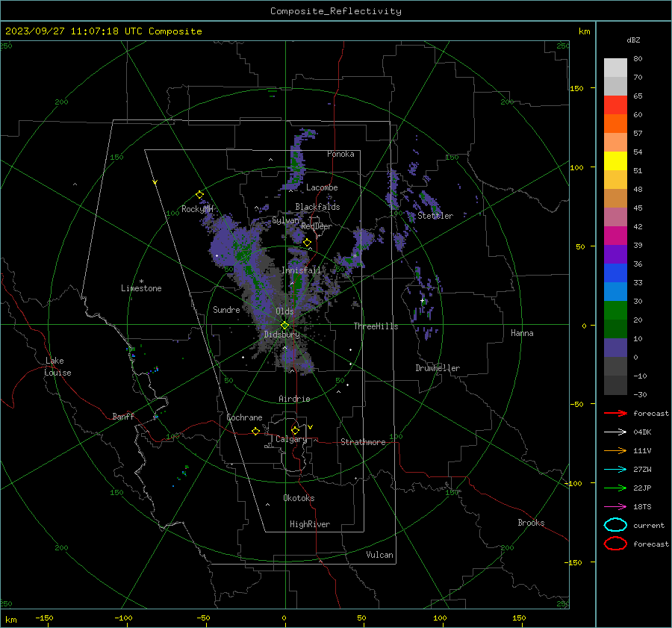Click the 04DK legend text
This screenshot has height=628, width=672.
coord(642,432)
